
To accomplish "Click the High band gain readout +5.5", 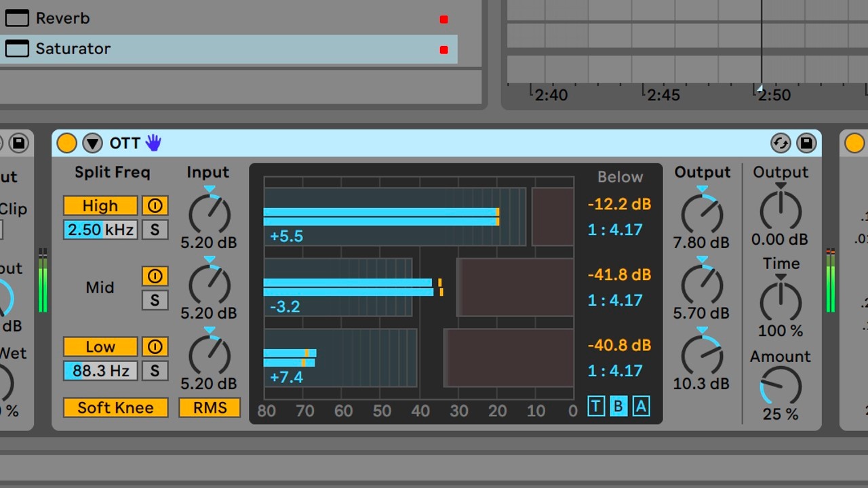I will (x=286, y=237).
